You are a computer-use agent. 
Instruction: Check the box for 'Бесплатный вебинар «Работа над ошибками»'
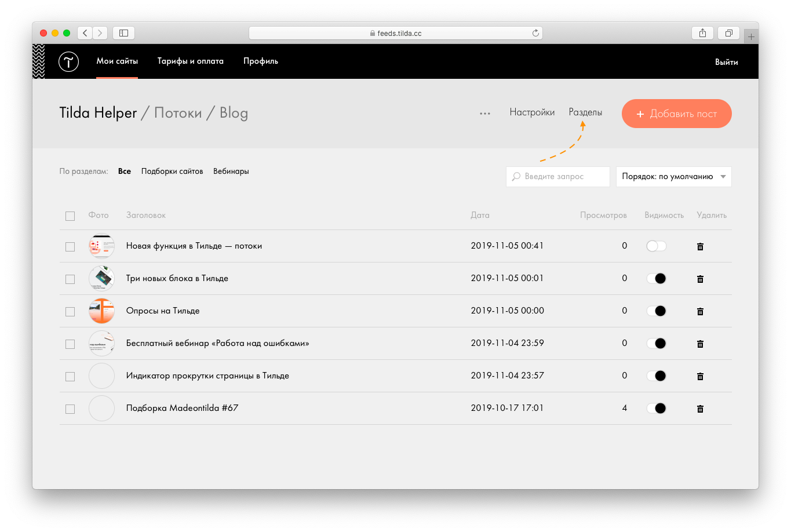coord(70,344)
